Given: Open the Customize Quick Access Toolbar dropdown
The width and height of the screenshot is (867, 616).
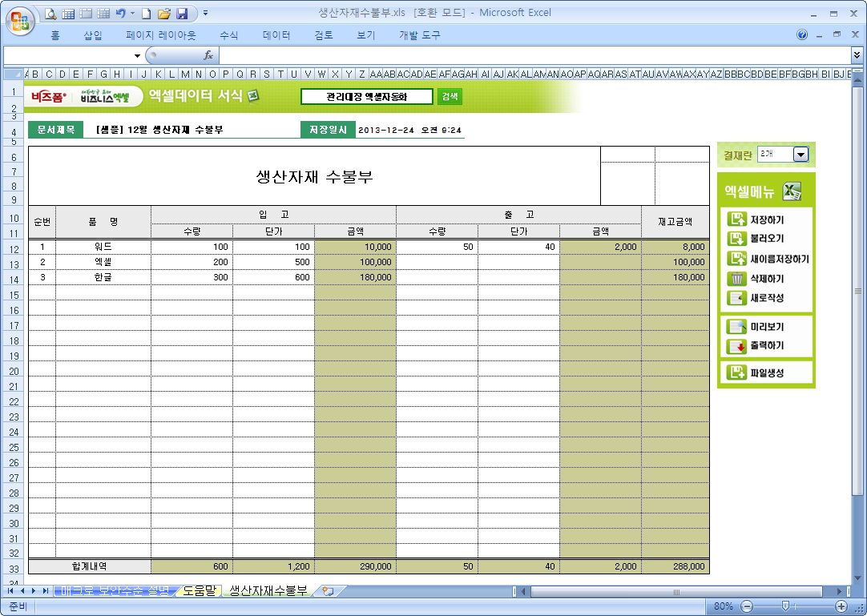Looking at the screenshot, I should point(206,14).
